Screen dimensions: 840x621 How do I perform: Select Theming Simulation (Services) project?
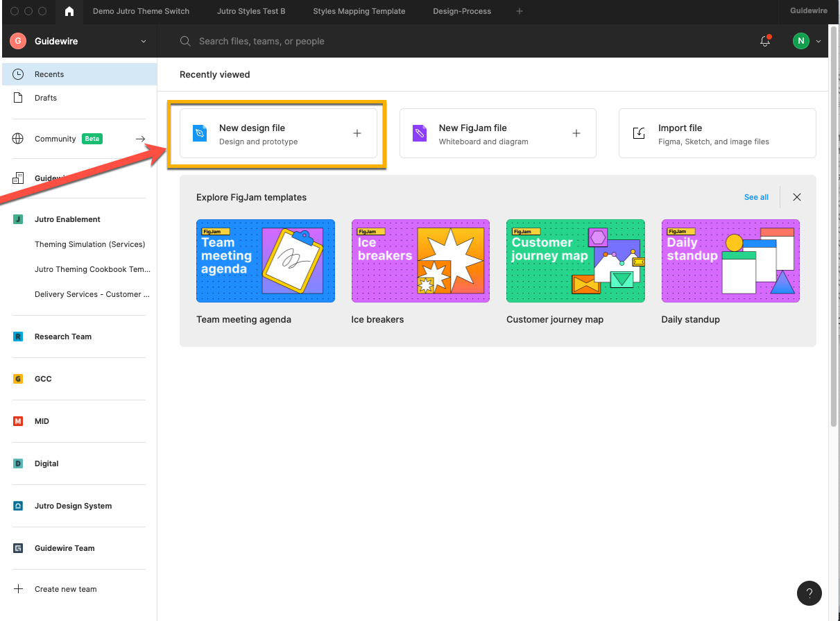89,244
